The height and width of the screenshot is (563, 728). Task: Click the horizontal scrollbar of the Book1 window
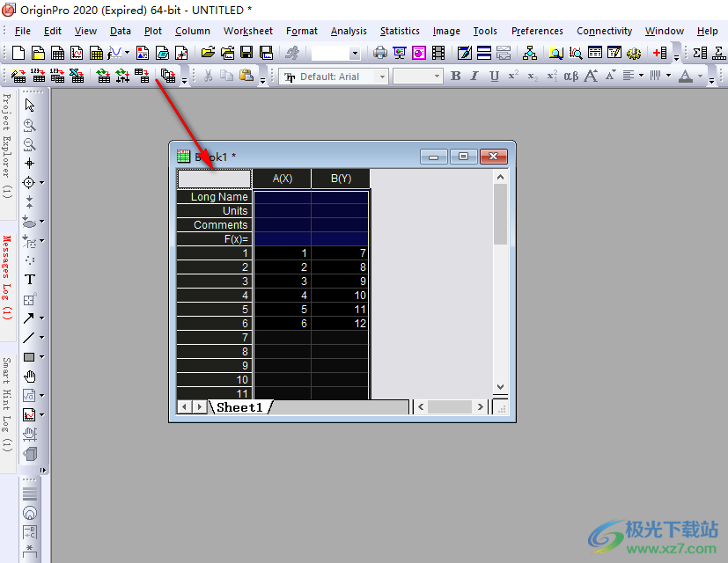[451, 407]
